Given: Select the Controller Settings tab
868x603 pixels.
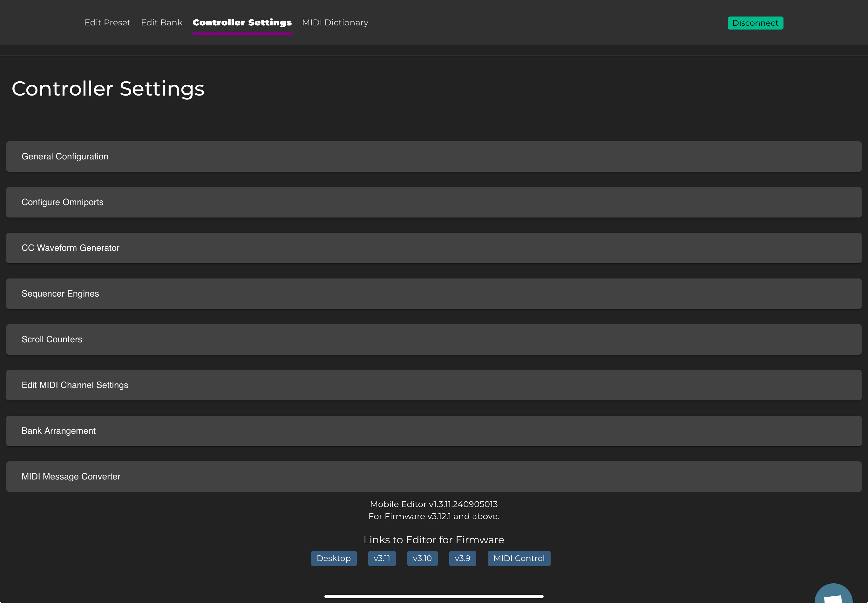Looking at the screenshot, I should 242,23.
